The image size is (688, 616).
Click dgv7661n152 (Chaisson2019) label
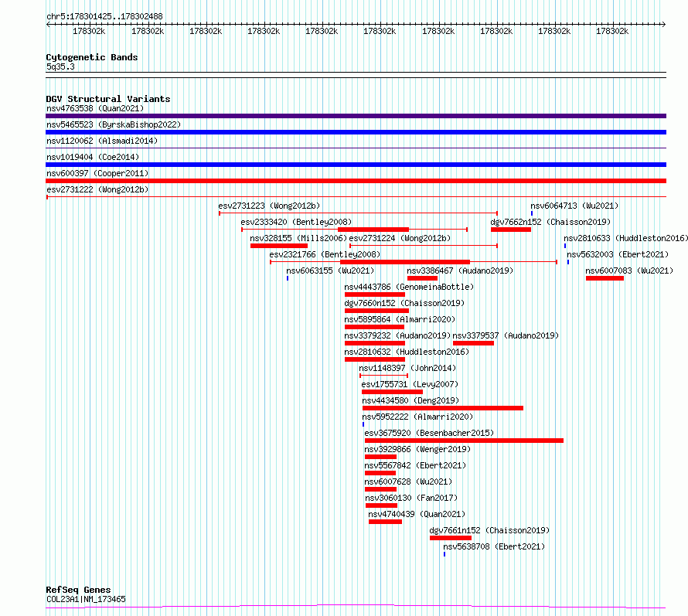(x=489, y=530)
